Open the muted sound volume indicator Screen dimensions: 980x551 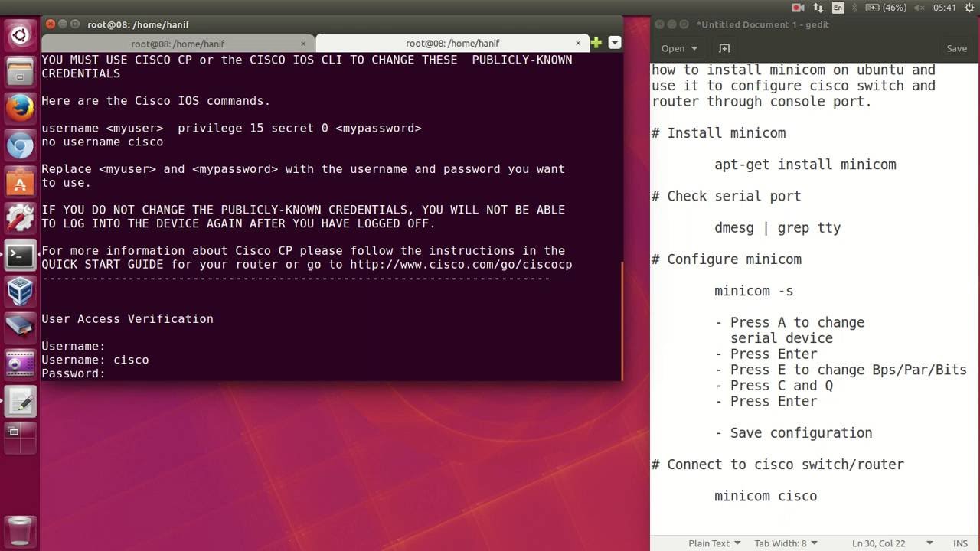[920, 8]
